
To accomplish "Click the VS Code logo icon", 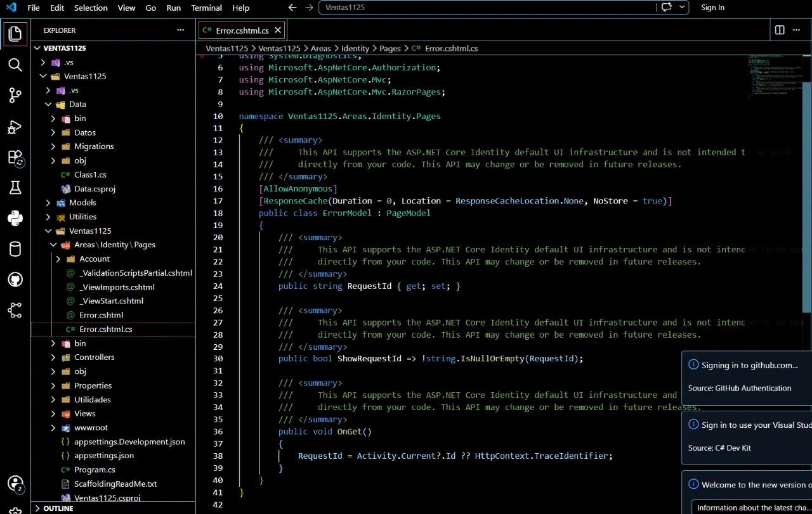I will coord(11,8).
